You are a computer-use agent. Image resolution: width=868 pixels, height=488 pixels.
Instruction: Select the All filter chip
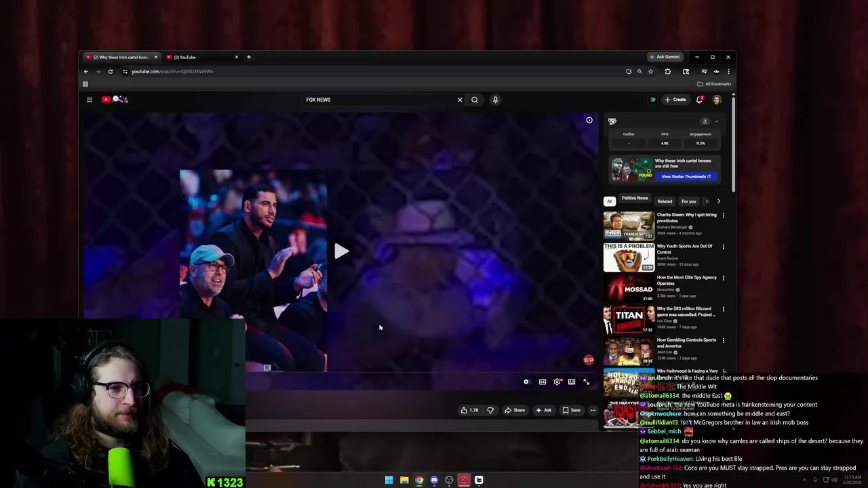tap(609, 201)
